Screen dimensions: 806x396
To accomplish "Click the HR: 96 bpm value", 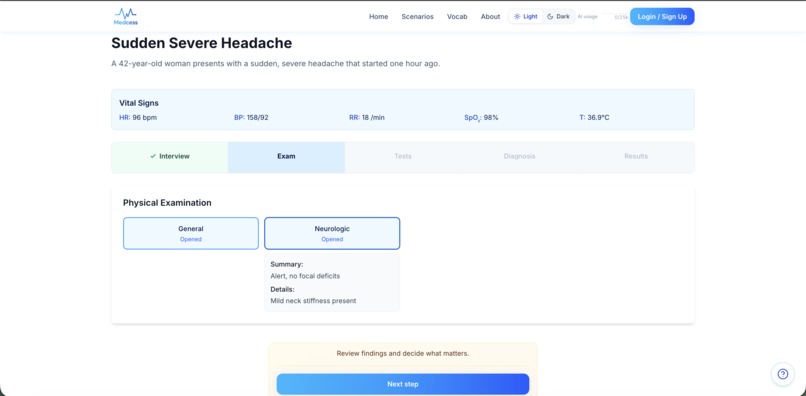I will pyautogui.click(x=138, y=118).
